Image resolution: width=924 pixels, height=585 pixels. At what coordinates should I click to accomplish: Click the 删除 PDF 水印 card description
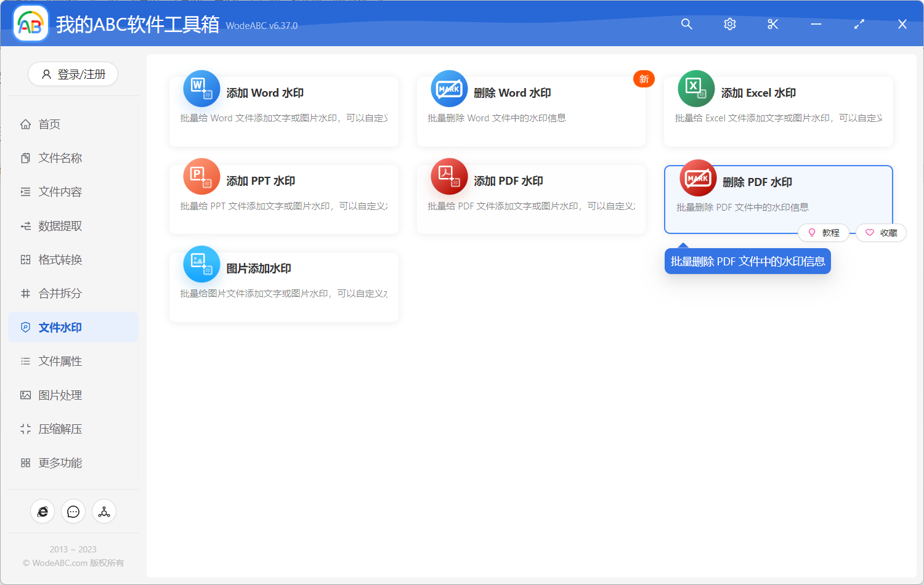point(742,208)
